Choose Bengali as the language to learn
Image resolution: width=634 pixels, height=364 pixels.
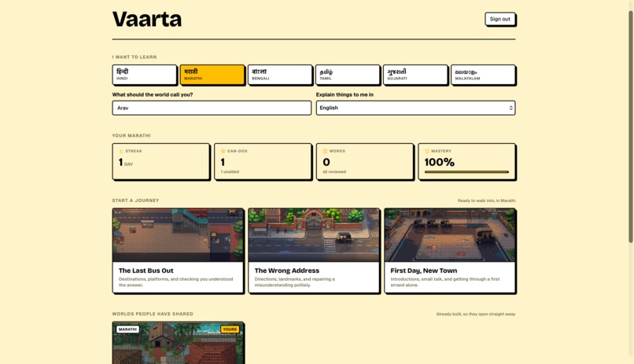(280, 75)
